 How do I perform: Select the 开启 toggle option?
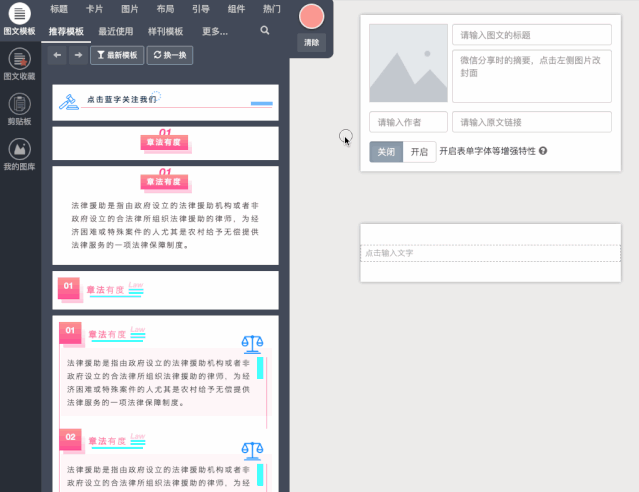click(419, 152)
